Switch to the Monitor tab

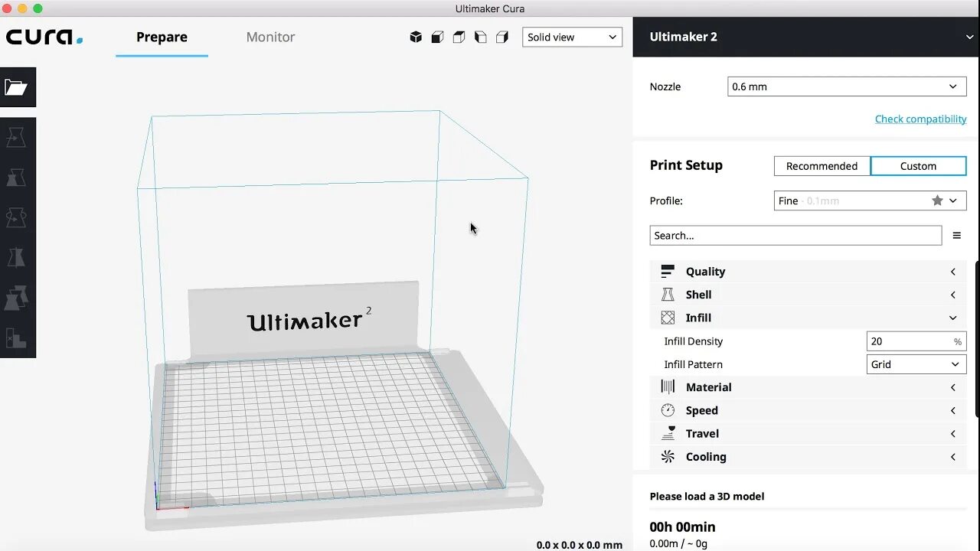click(x=270, y=37)
